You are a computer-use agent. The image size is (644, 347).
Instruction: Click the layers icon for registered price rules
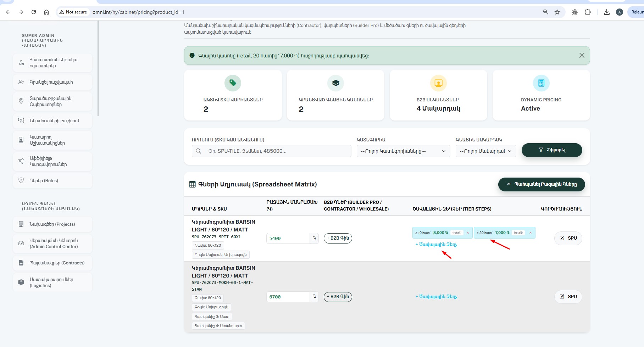click(335, 83)
